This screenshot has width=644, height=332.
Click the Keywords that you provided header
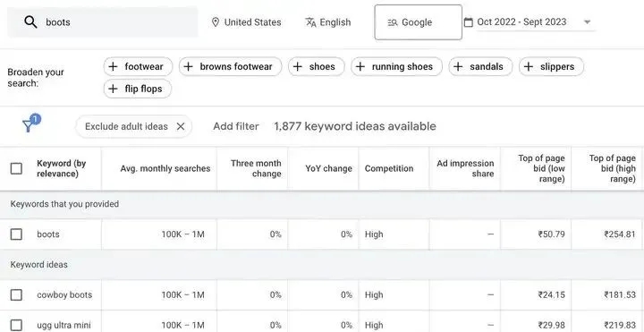64,204
